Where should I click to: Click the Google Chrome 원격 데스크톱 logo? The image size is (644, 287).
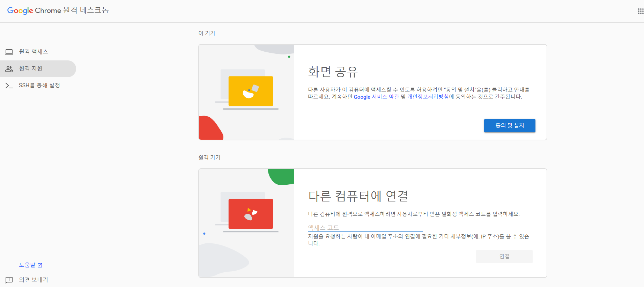tap(58, 10)
